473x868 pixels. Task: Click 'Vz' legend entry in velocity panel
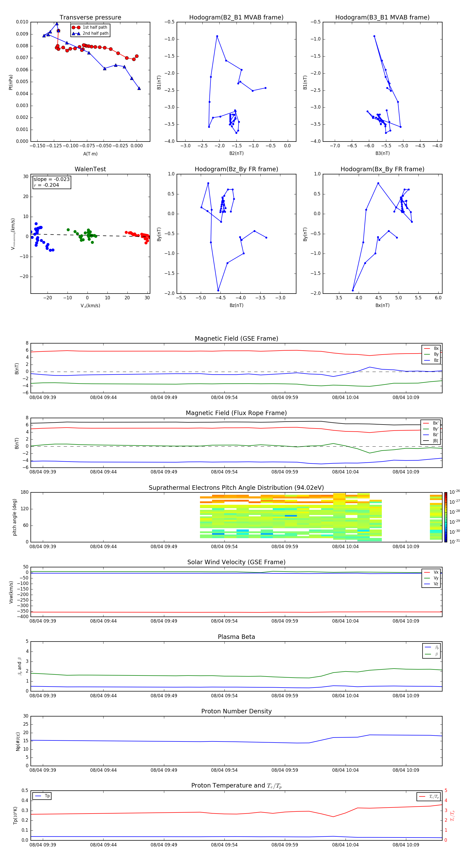431,584
